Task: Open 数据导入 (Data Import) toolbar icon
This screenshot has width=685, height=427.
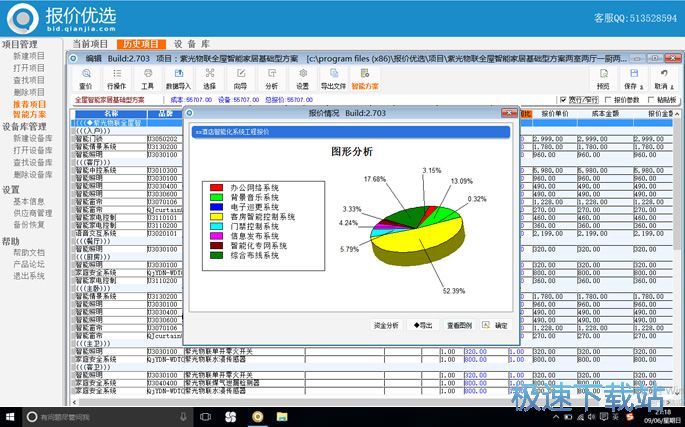Action: pyautogui.click(x=178, y=78)
